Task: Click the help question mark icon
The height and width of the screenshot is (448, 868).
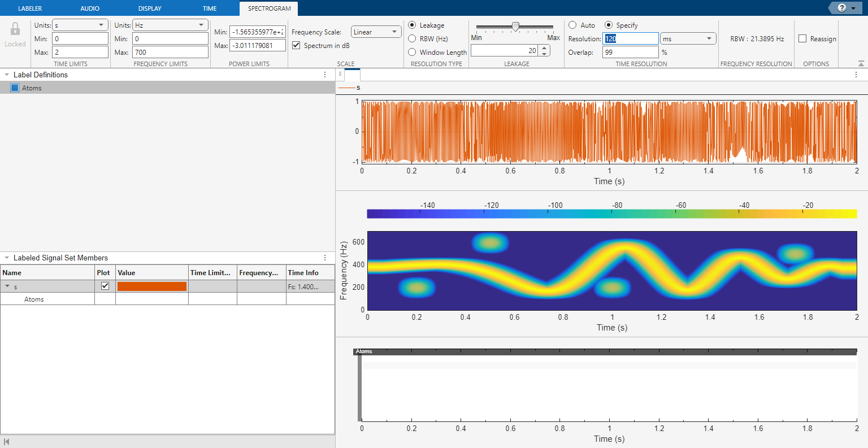Action: click(841, 8)
